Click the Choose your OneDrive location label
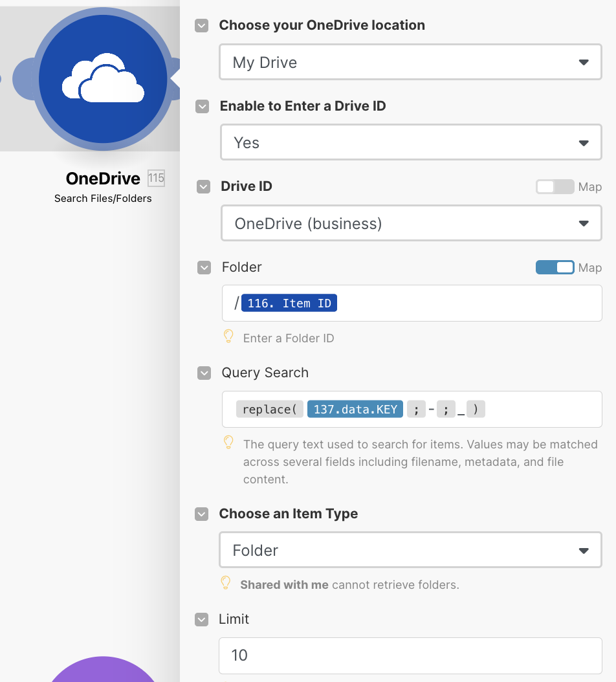 (322, 25)
